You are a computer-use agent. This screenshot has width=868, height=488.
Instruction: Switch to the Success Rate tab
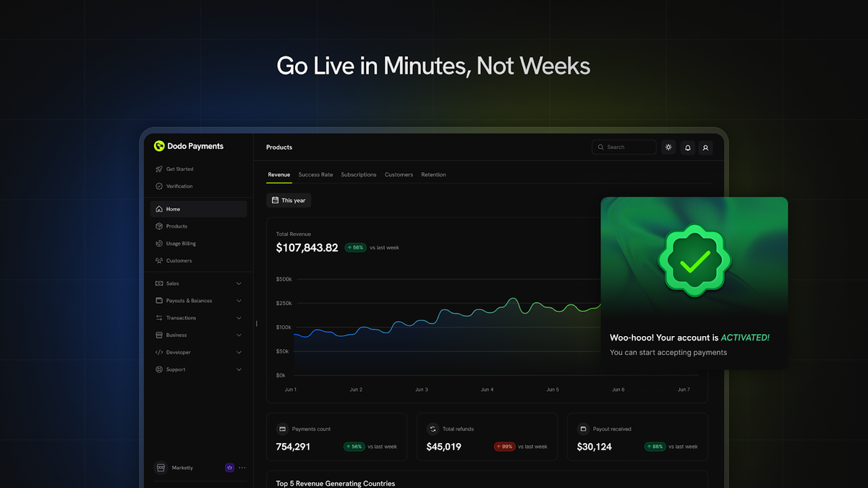click(x=315, y=175)
